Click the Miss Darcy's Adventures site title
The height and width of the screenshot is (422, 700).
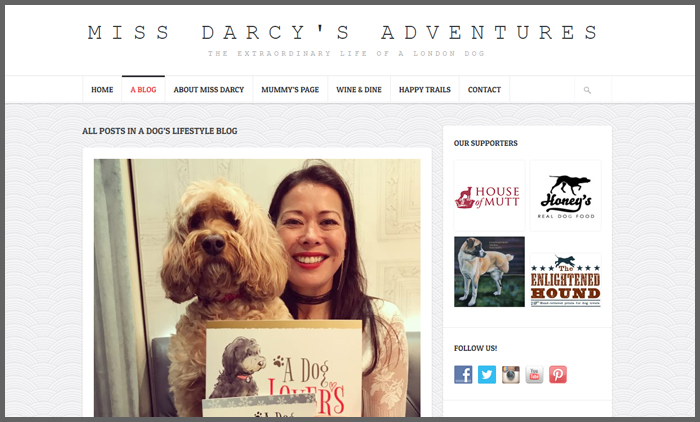343,33
